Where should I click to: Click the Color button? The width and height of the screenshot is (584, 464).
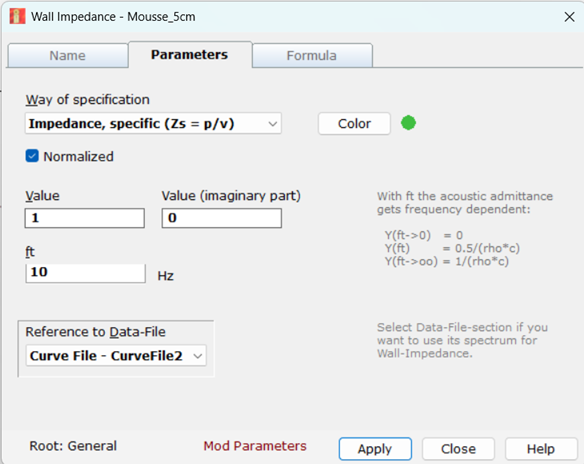[354, 124]
